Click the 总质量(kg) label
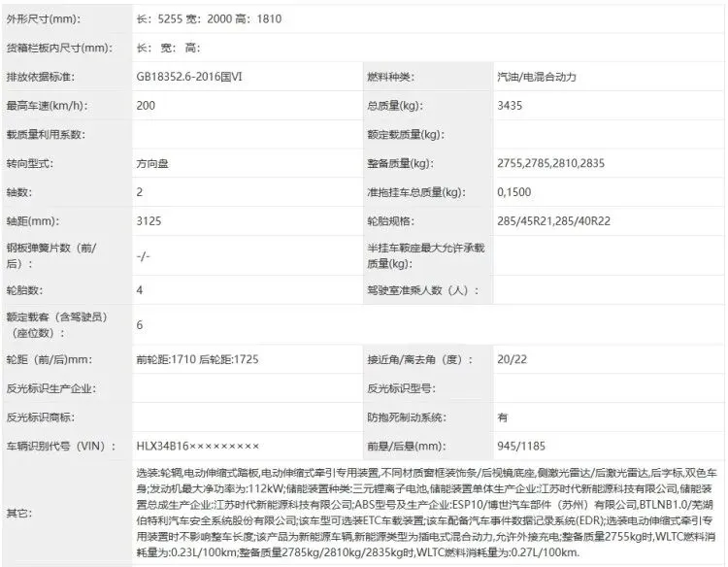This screenshot has height=567, width=728. point(395,106)
